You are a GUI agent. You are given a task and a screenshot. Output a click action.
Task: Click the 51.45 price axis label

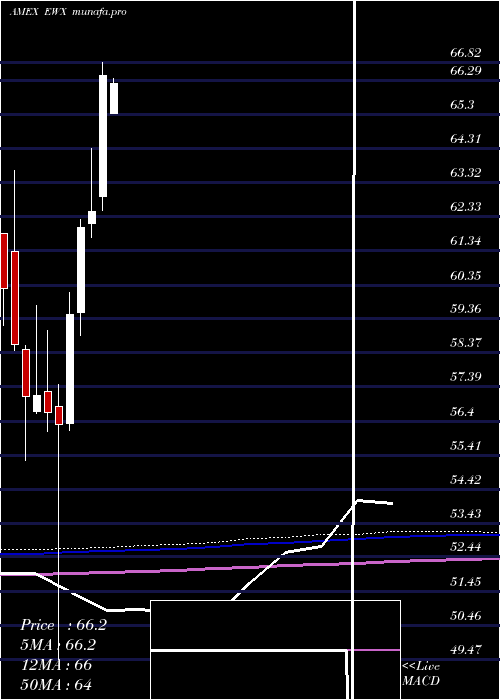pyautogui.click(x=466, y=582)
